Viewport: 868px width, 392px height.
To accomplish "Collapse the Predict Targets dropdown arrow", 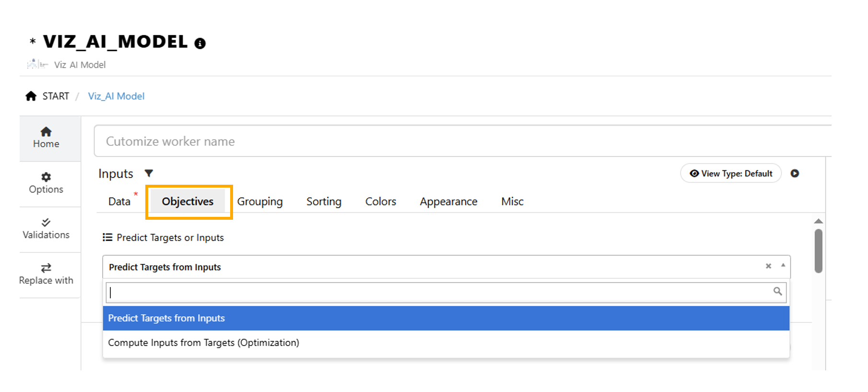I will (783, 265).
